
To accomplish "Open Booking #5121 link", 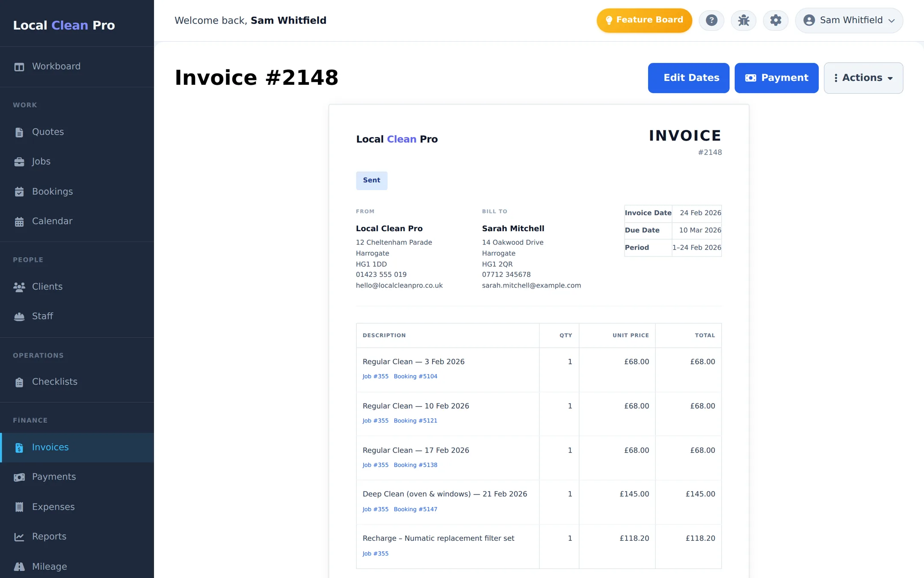I will pos(415,420).
